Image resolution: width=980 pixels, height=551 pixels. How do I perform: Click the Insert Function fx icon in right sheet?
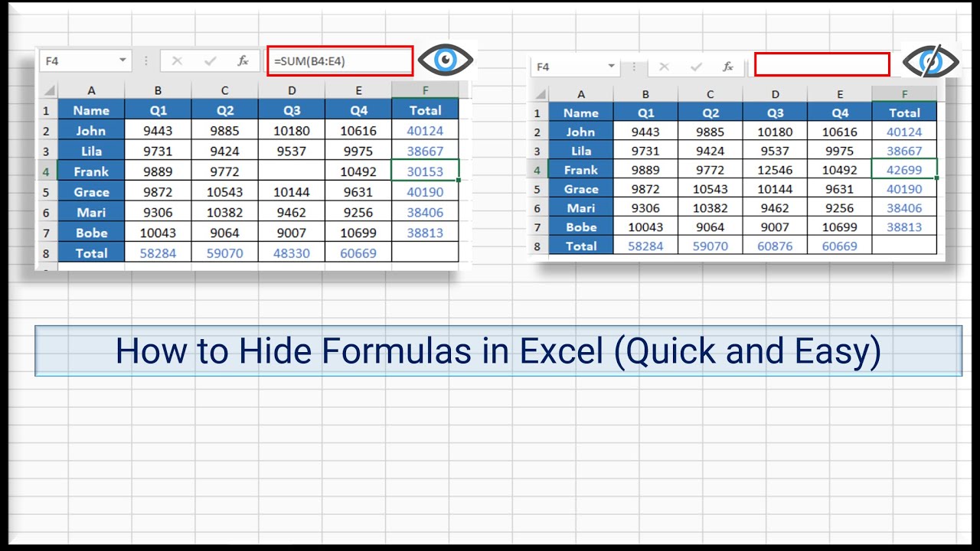pyautogui.click(x=728, y=67)
